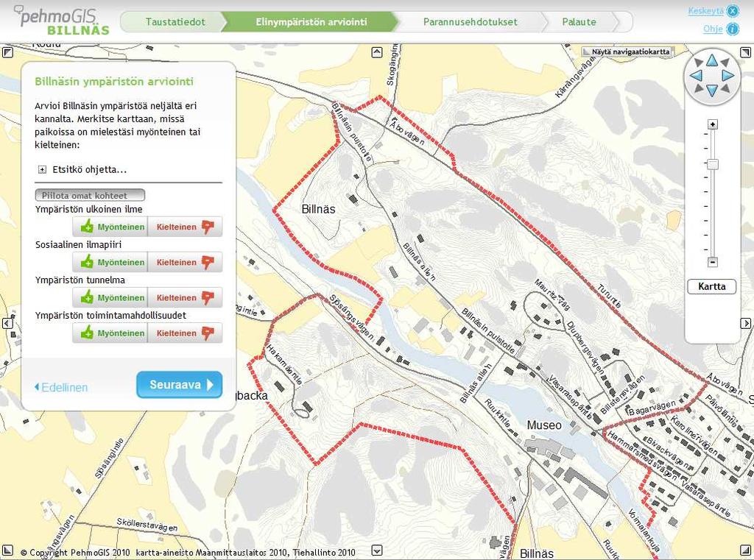Click the top-right corner map arrow
This screenshot has height=560, width=754.
(x=745, y=52)
